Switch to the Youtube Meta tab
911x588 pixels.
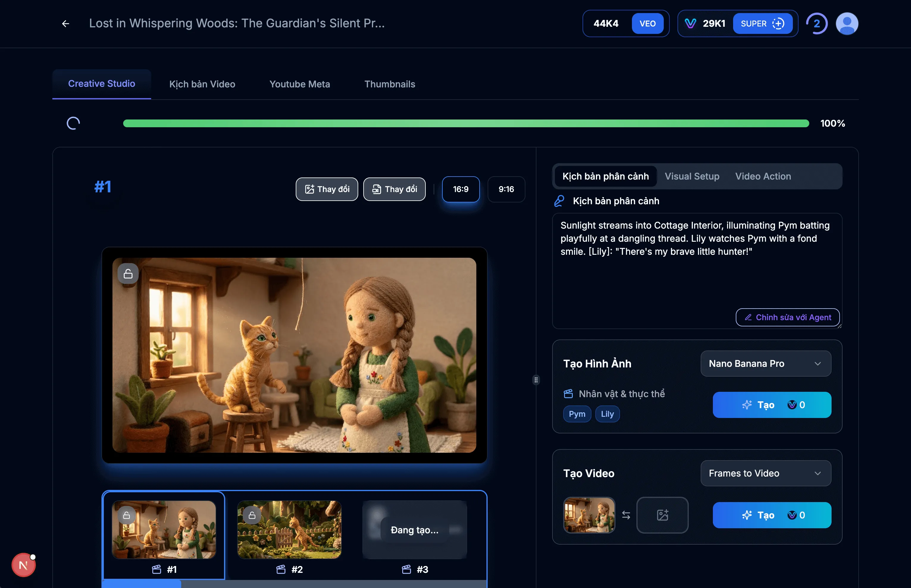(300, 84)
